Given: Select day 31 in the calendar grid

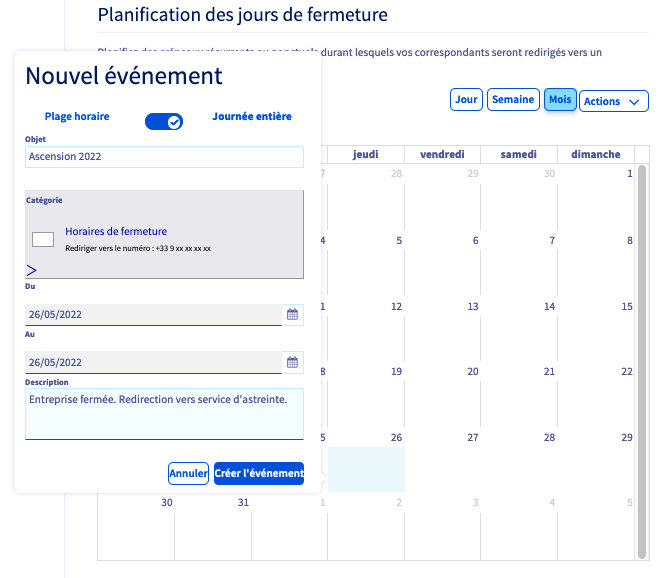Looking at the screenshot, I should [242, 502].
